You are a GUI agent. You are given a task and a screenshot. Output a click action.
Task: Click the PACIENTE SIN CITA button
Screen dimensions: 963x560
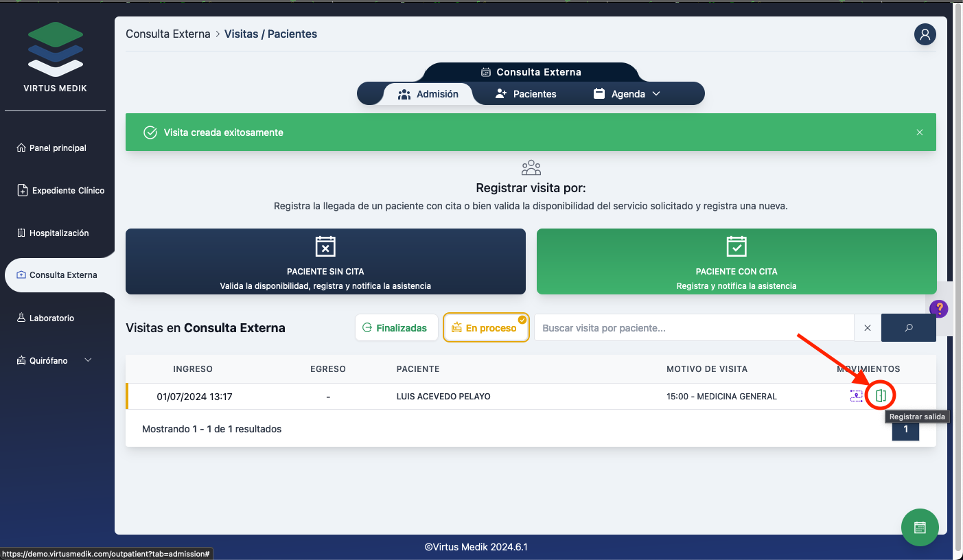[325, 261]
